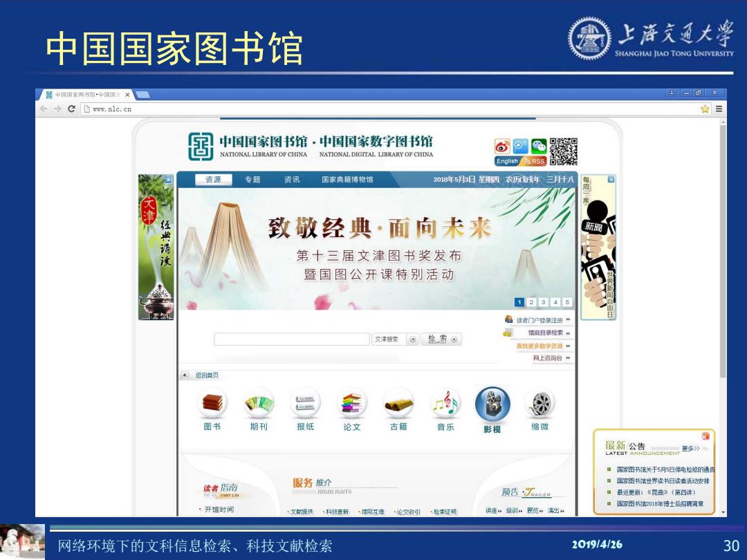Open a new browser tab
747x560 pixels.
click(x=142, y=95)
